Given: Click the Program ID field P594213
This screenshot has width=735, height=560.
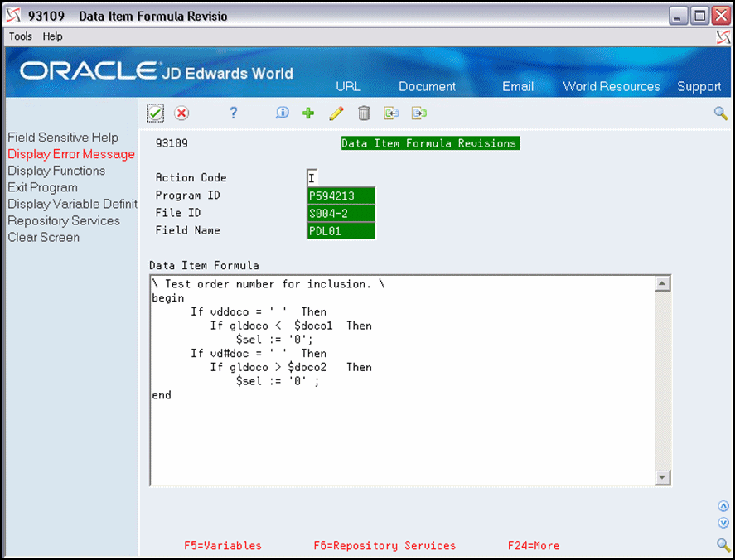Looking at the screenshot, I should click(341, 196).
